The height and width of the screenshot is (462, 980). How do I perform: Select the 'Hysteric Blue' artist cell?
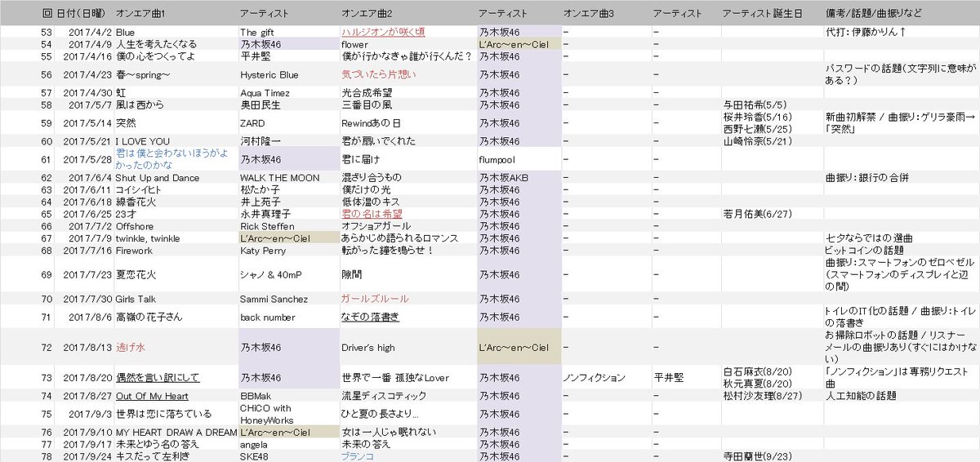point(269,74)
